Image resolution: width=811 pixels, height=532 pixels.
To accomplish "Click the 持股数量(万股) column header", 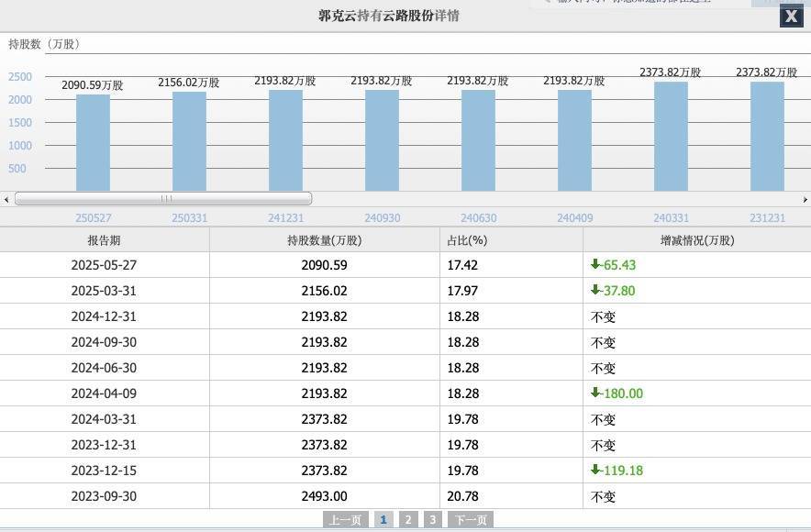I will click(x=324, y=240).
